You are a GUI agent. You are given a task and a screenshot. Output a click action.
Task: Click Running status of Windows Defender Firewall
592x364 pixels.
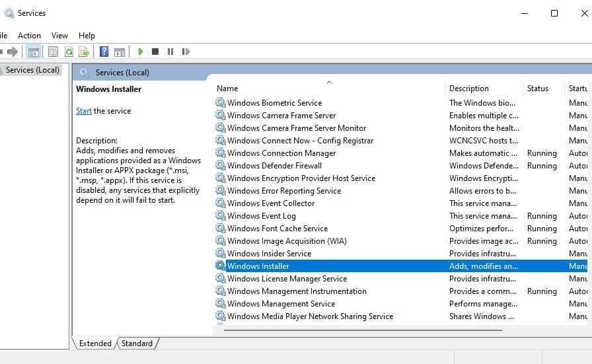click(542, 166)
